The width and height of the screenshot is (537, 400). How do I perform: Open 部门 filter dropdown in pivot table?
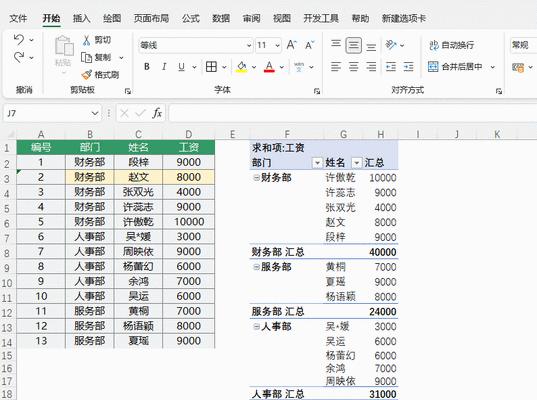[x=317, y=163]
